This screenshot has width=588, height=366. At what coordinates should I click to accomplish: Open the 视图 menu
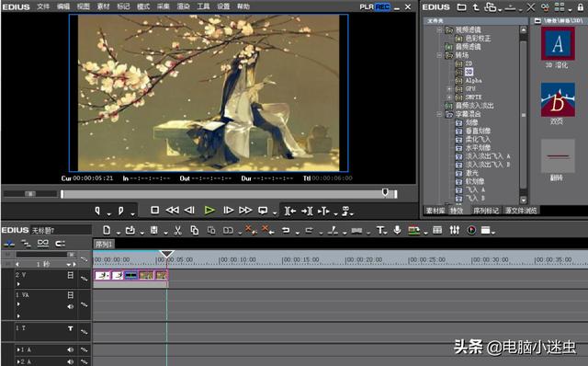pos(84,6)
